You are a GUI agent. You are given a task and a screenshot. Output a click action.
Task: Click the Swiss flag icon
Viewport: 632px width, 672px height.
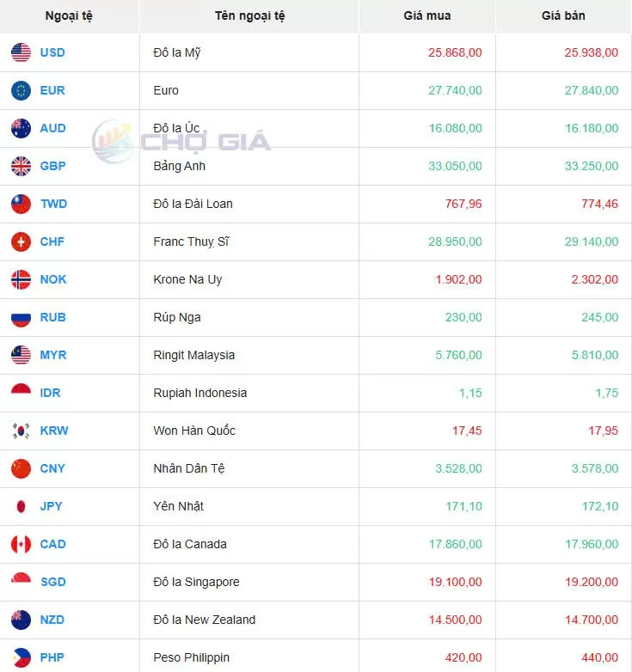click(21, 241)
